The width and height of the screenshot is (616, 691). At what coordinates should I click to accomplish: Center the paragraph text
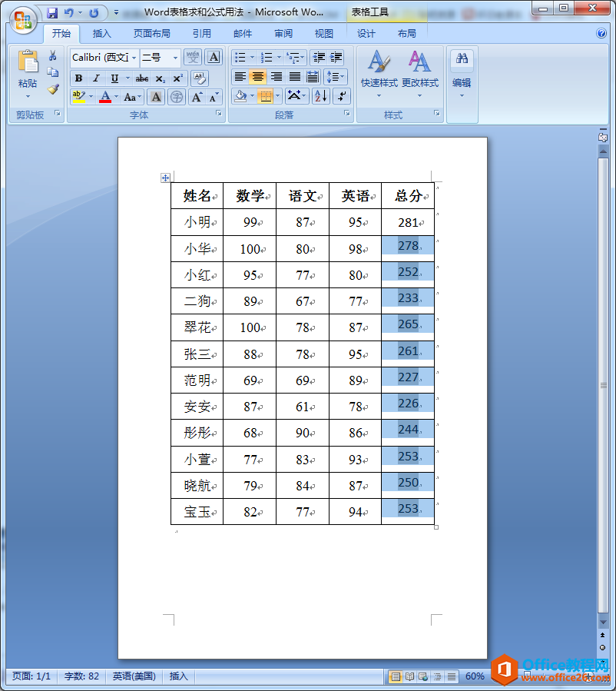258,77
